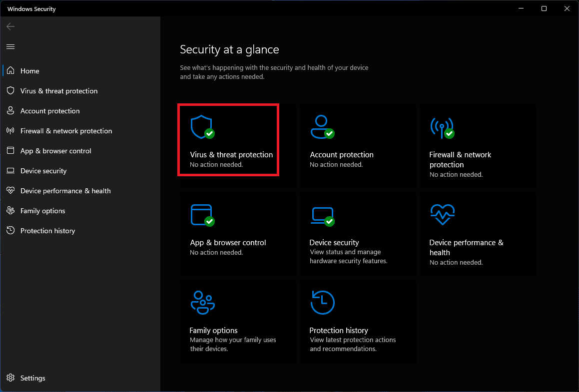Select Home in the sidebar
Image resolution: width=579 pixels, height=392 pixels.
29,71
